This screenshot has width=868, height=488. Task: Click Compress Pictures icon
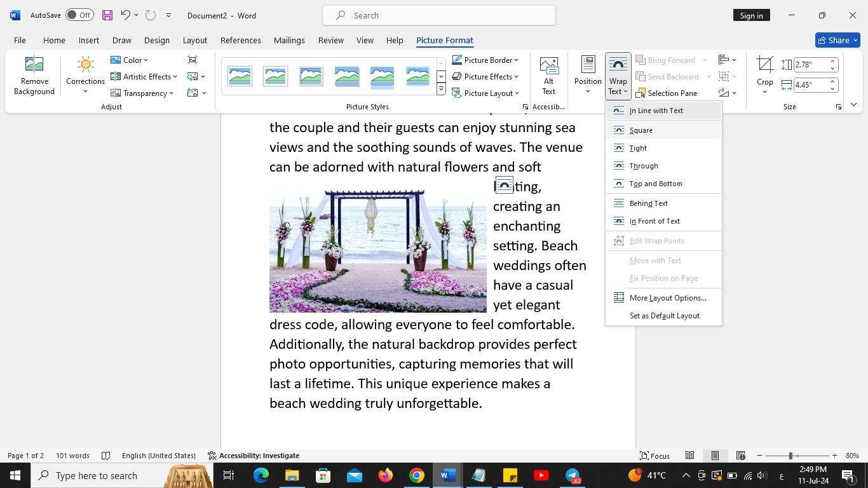[193, 60]
